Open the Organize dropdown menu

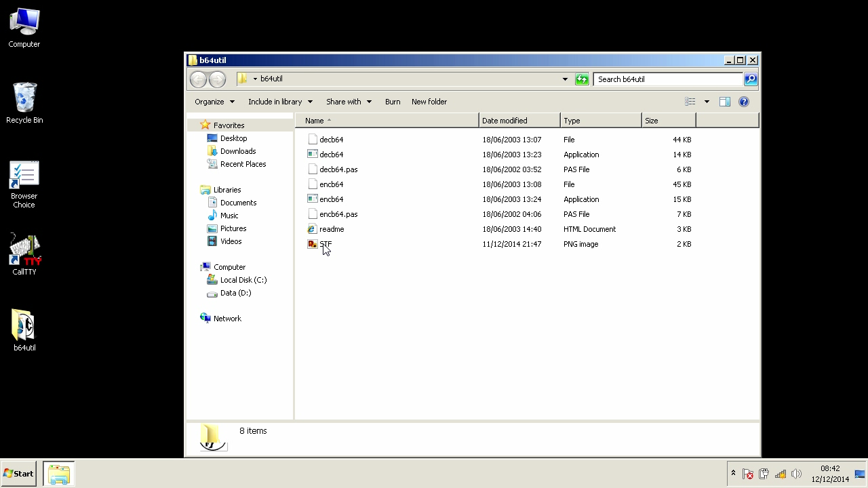pyautogui.click(x=214, y=102)
